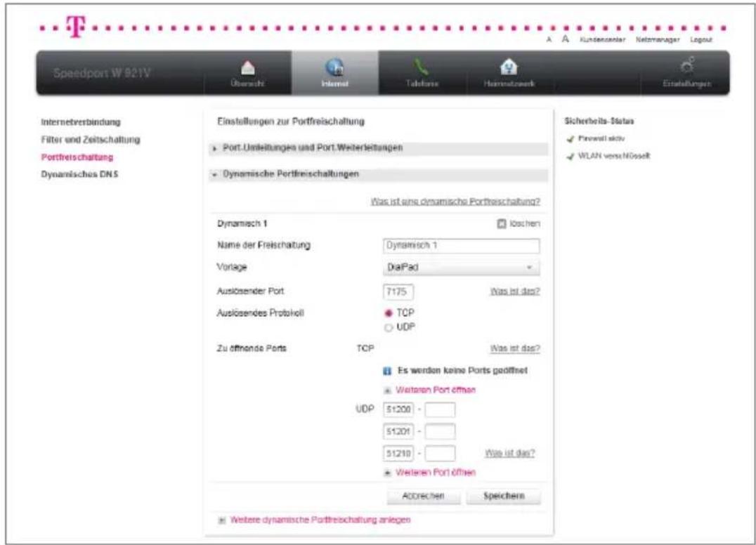Viewport: 756px width, 545px height.
Task: Click the Logout link
Action: 701,39
